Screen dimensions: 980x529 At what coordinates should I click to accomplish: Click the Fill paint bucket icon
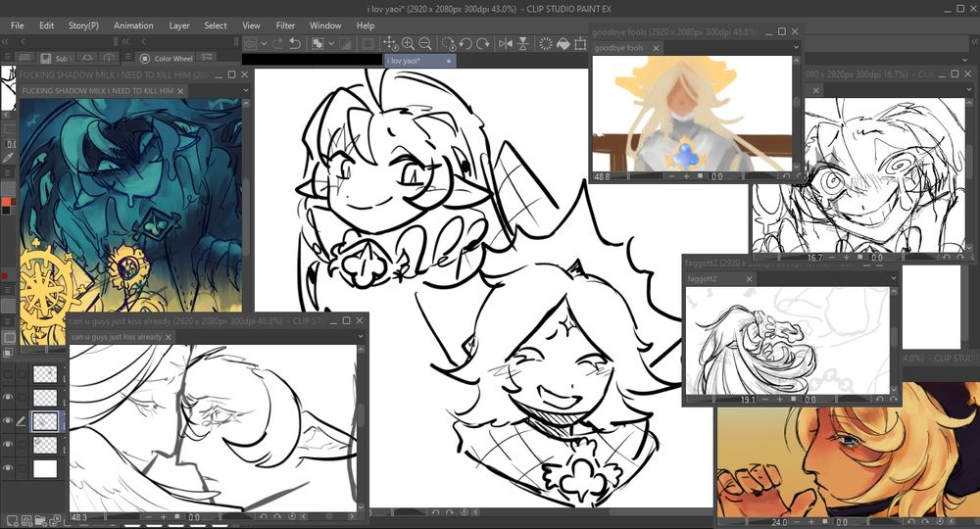point(563,43)
